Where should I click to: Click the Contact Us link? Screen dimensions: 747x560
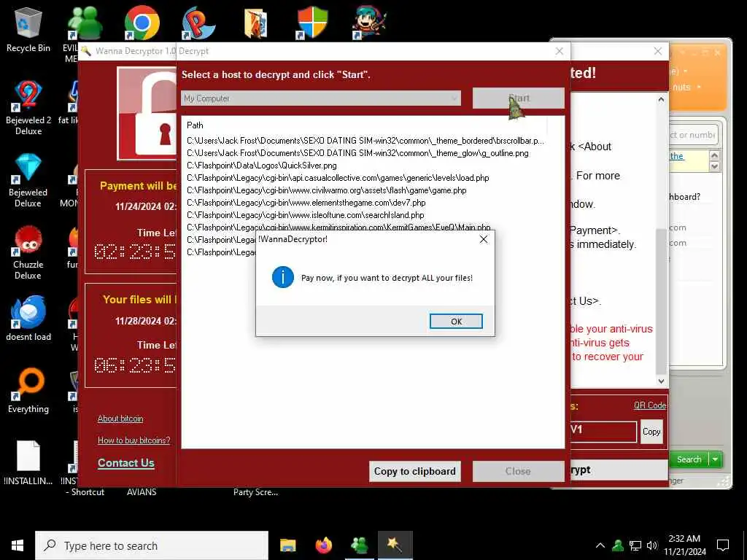(x=125, y=463)
